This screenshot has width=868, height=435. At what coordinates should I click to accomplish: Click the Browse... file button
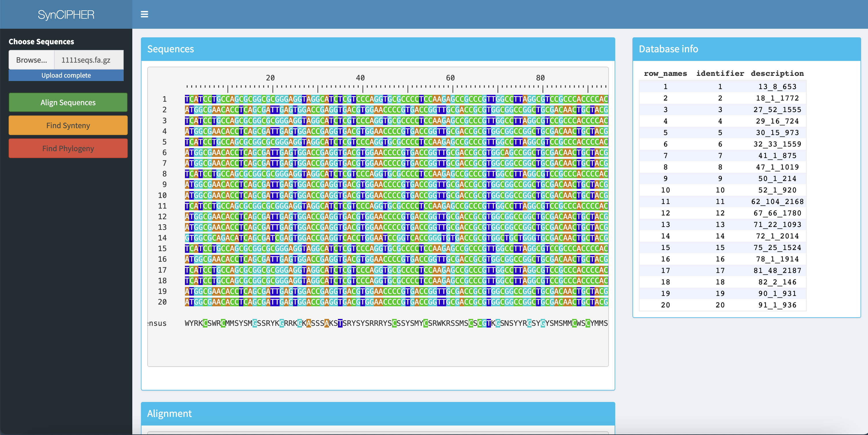coord(31,60)
